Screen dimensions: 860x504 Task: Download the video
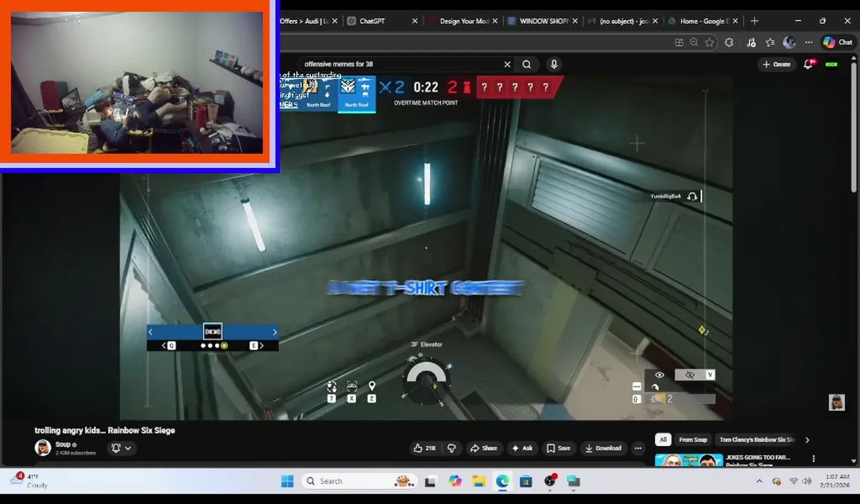(x=603, y=448)
